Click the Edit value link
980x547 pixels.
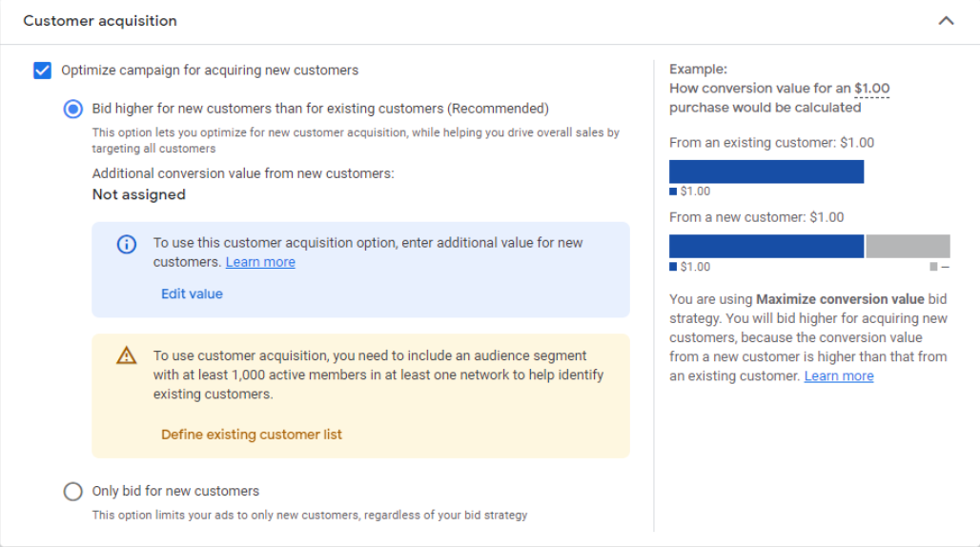tap(192, 294)
